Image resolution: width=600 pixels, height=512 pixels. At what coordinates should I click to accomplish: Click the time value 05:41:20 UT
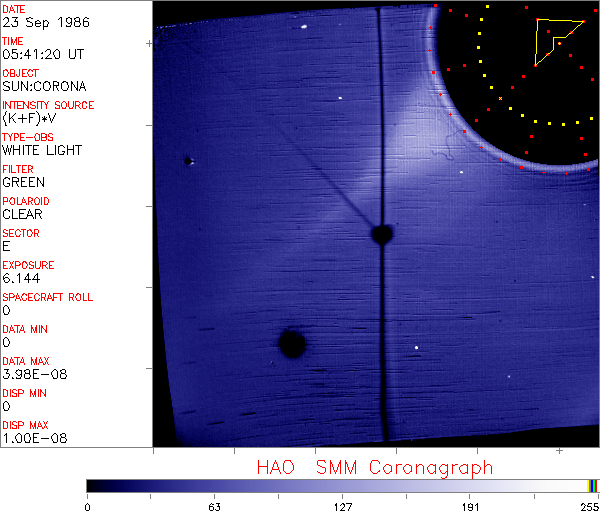(42, 54)
